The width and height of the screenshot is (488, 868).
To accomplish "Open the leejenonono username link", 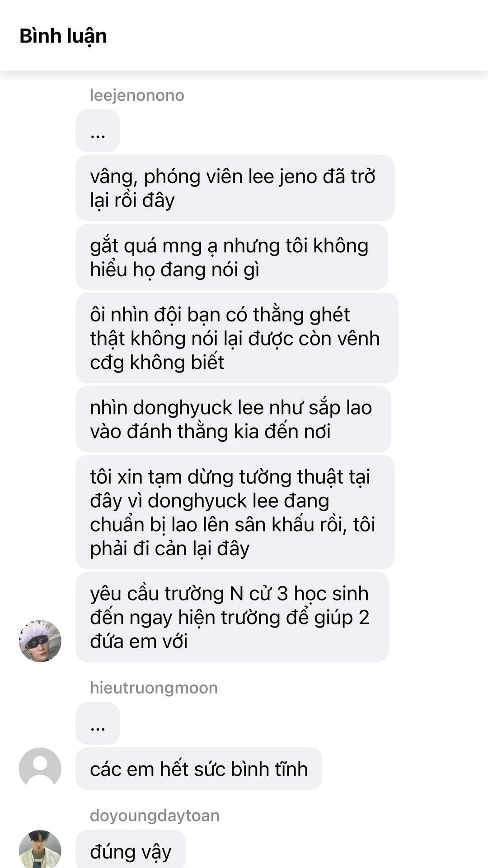I will (x=137, y=95).
